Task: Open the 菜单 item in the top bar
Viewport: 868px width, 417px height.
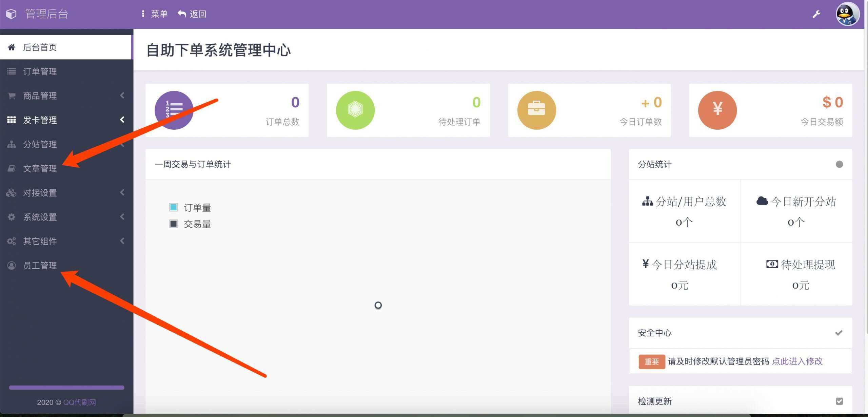Action: click(x=159, y=14)
